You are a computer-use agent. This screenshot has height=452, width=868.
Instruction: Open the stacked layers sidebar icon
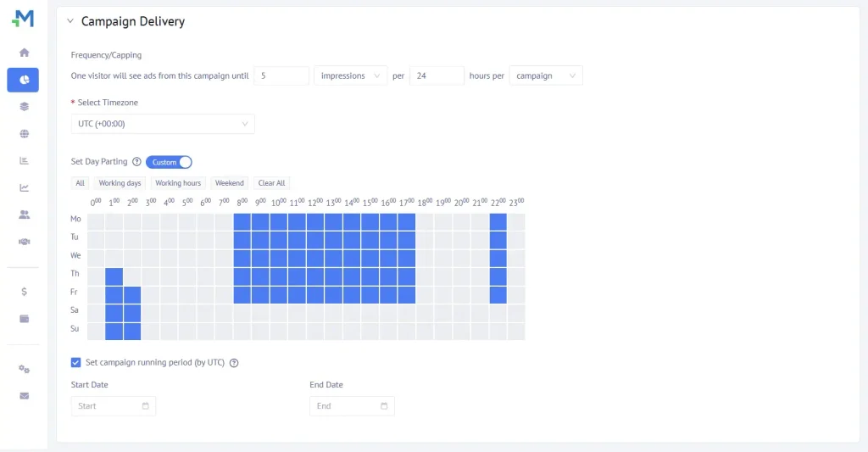(24, 106)
